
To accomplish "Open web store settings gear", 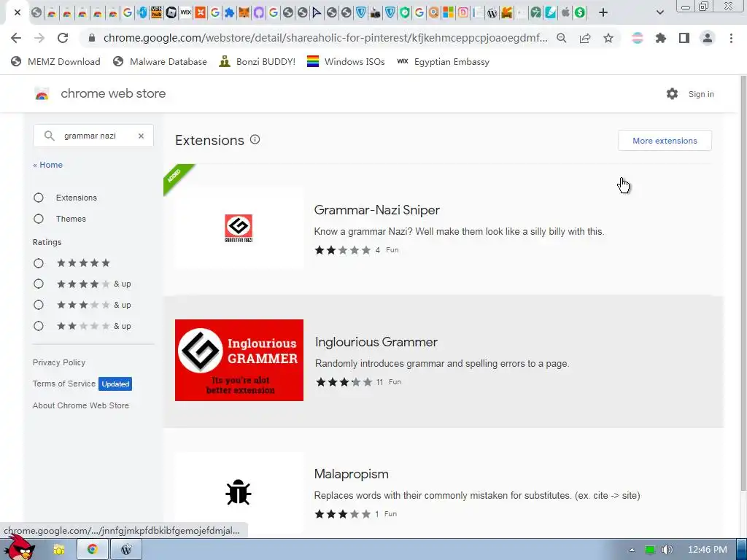I will [x=672, y=94].
